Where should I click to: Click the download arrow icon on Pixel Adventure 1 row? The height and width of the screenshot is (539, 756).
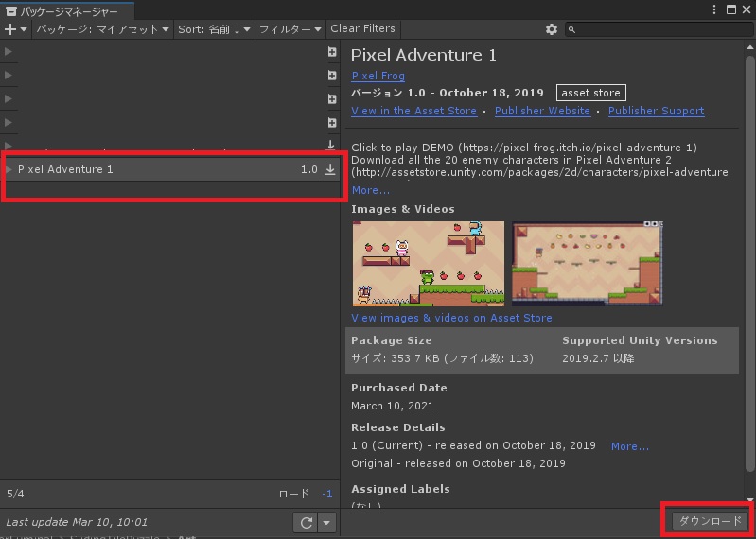click(330, 169)
